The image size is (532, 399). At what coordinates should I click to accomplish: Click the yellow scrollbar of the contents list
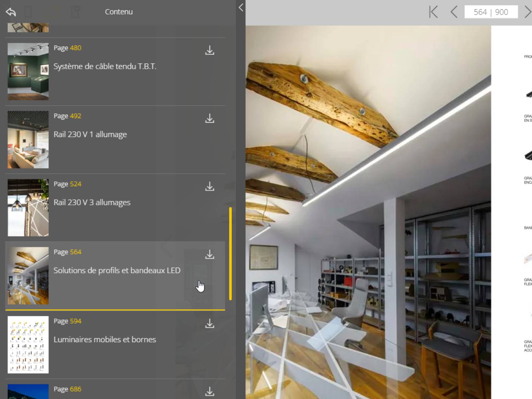(x=230, y=254)
